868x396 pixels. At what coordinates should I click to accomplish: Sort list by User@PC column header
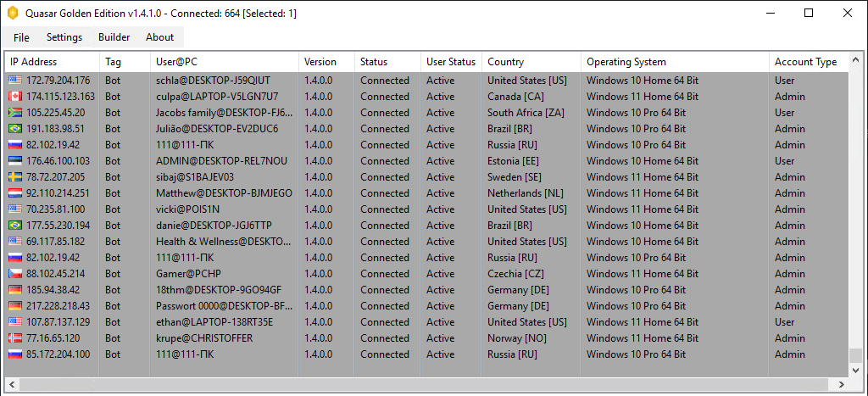coord(224,62)
